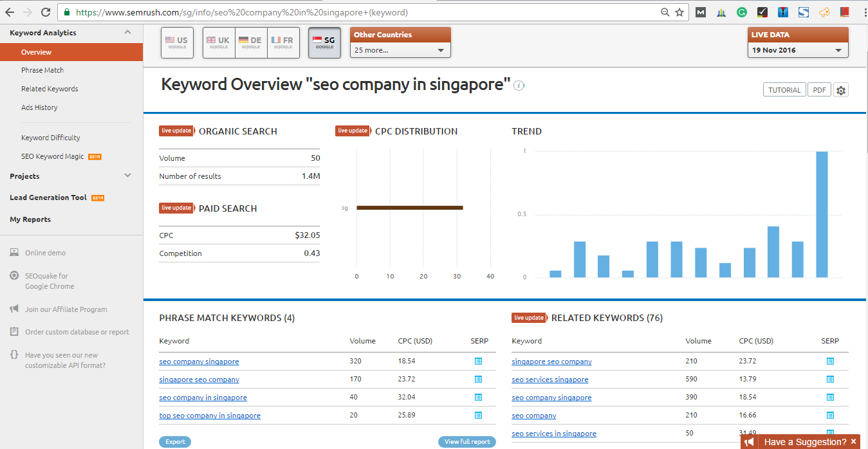Open the related keyword link 'seo company'

tap(534, 416)
